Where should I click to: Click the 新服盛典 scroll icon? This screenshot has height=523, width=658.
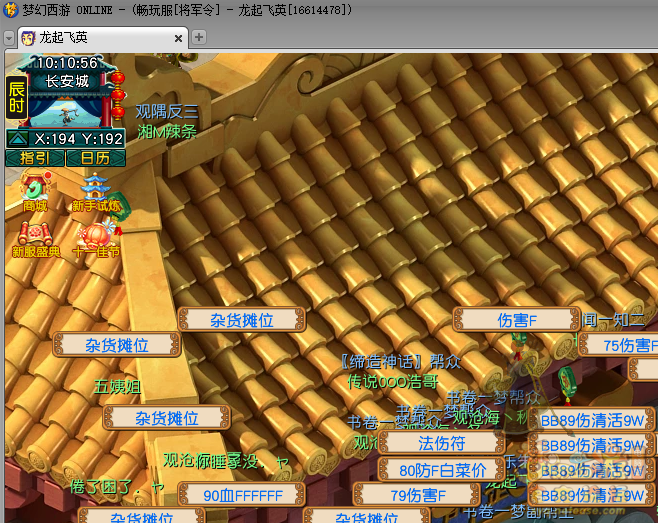(x=35, y=238)
